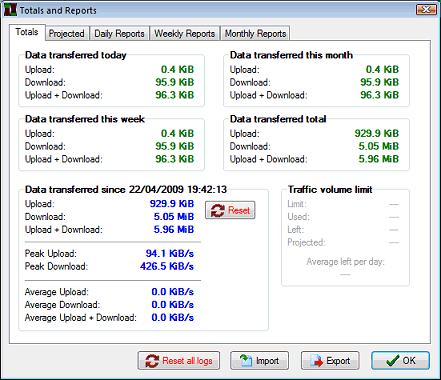Click the Reset all logs button
Viewport: 441px width, 380px height.
click(x=179, y=361)
